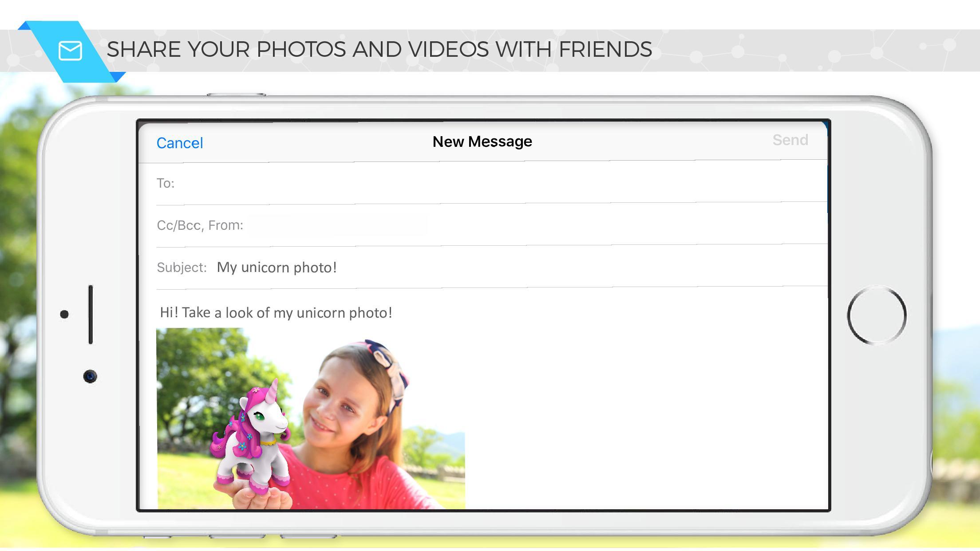This screenshot has width=980, height=551.
Task: Tap the Cc/Bcc, From label
Action: point(200,225)
